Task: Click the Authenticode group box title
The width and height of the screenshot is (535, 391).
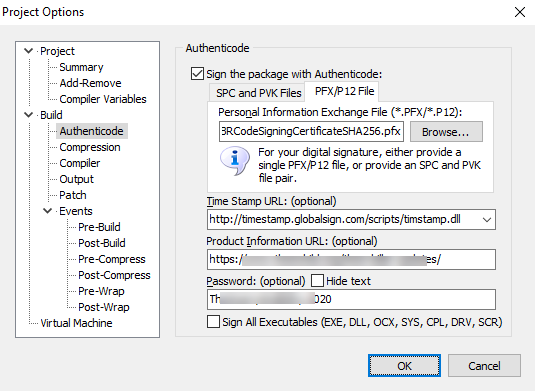Action: (217, 48)
